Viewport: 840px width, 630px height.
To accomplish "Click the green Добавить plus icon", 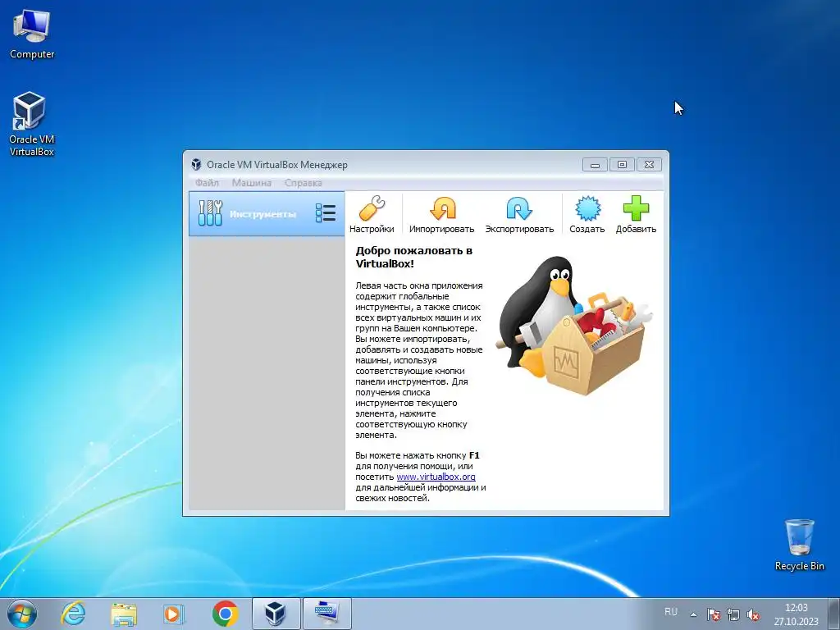I will pos(636,214).
